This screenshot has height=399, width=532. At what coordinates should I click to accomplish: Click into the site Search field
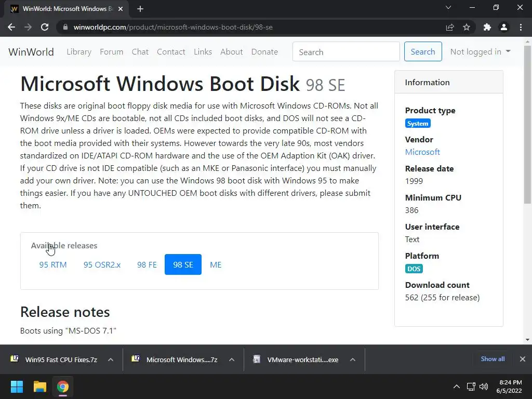(x=346, y=51)
